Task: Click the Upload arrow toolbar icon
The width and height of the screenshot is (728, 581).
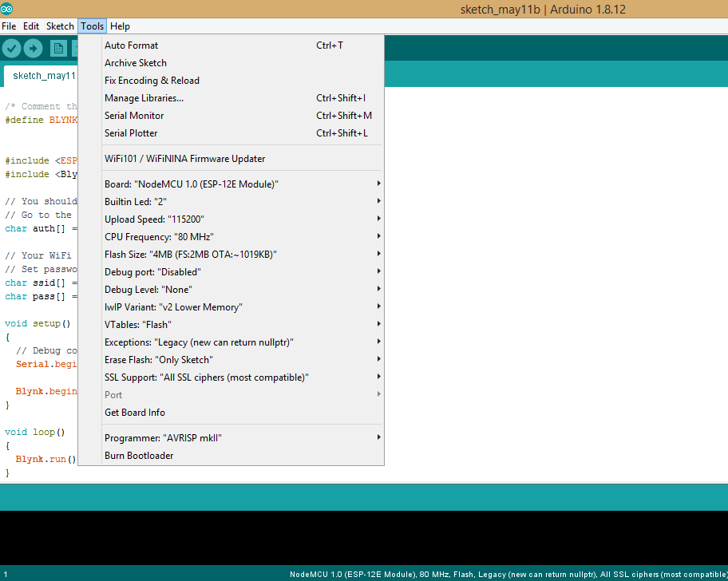Action: point(33,48)
